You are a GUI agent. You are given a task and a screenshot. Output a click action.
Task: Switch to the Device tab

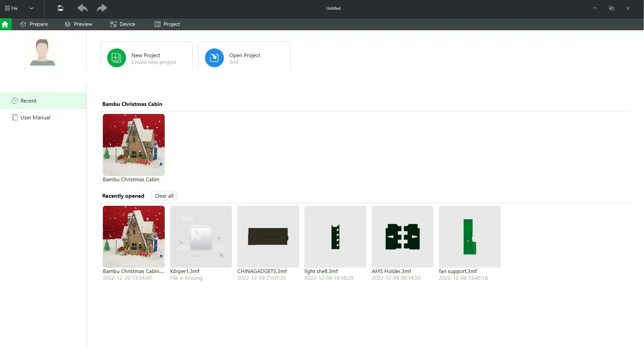pos(123,24)
